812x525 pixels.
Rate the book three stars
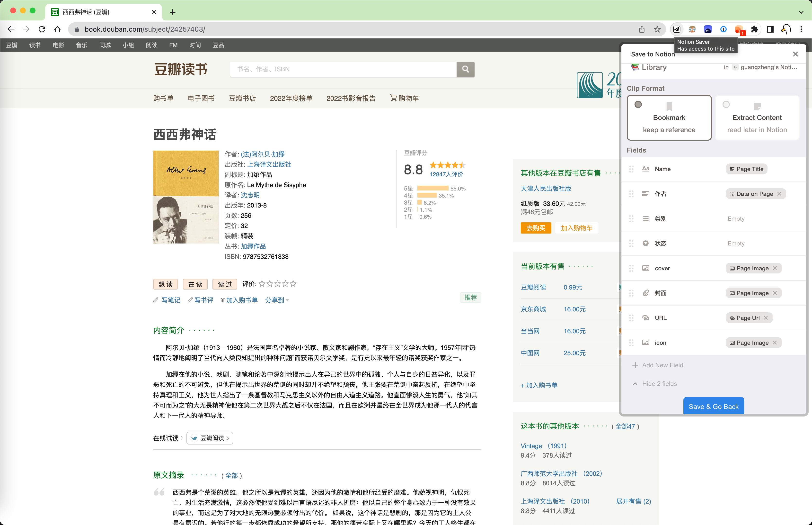[x=278, y=284]
